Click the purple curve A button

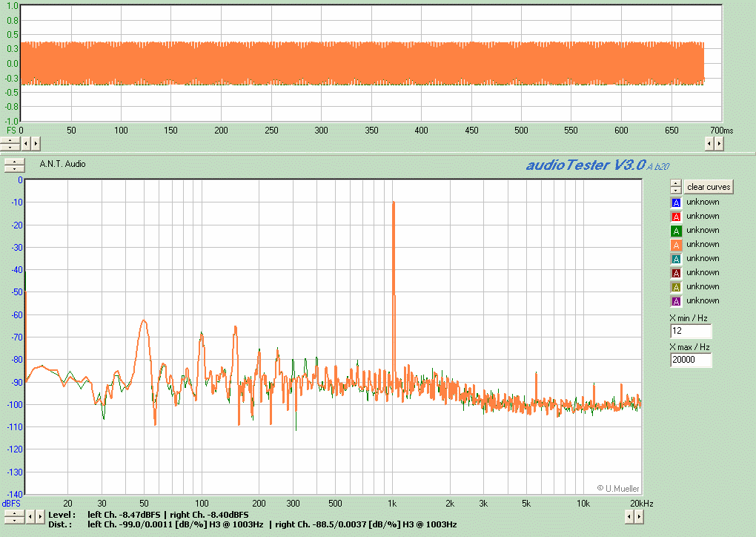[x=675, y=301]
